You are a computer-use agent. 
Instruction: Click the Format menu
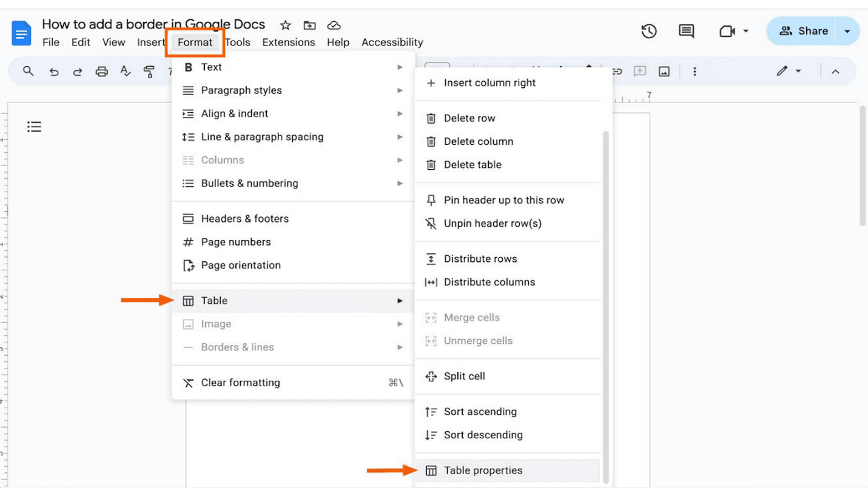(195, 42)
